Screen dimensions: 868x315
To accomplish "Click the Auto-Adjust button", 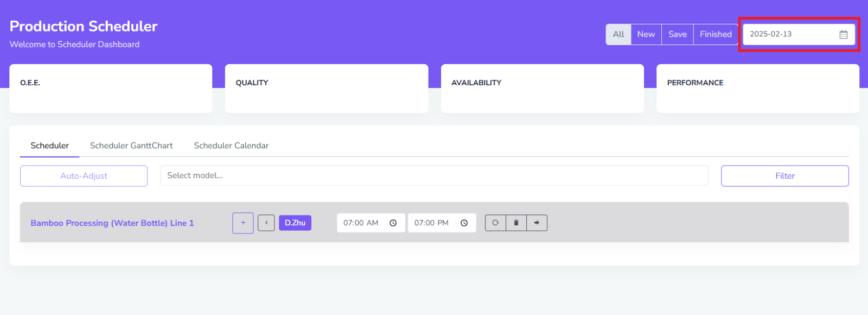I will 84,176.
